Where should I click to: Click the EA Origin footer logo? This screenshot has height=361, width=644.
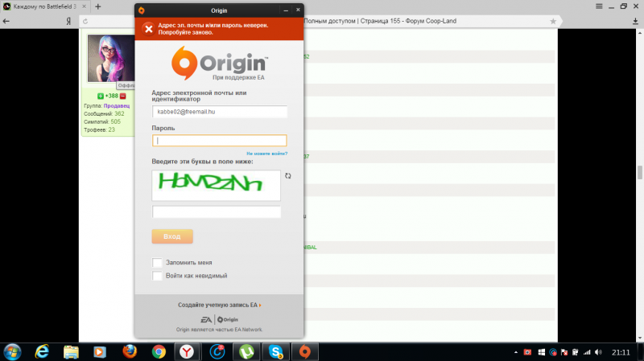[x=219, y=319]
